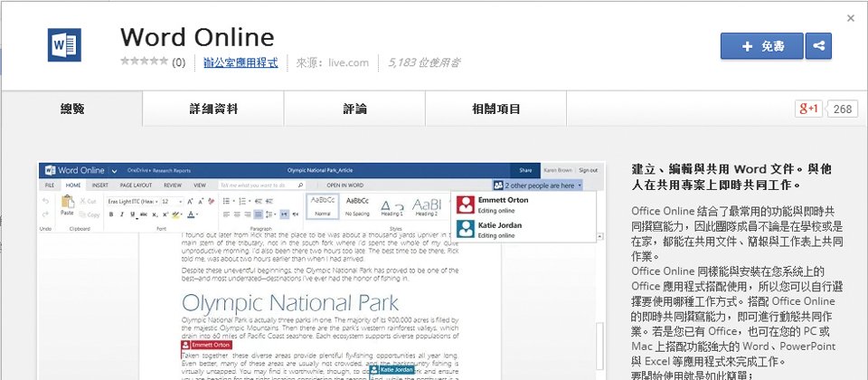Toggle Bold formatting in the ribbon
868x380 pixels.
(110, 214)
